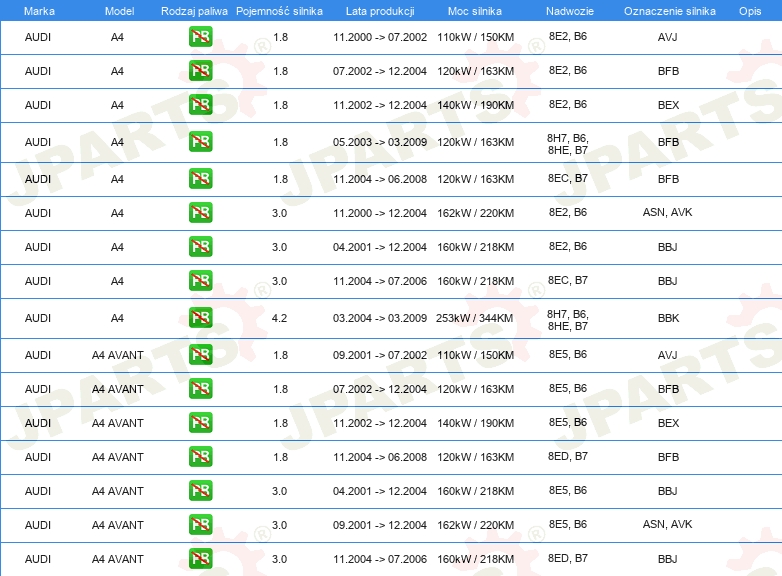Screen dimensions: 782x576
Task: Click the BBK engine code
Action: [x=668, y=318]
